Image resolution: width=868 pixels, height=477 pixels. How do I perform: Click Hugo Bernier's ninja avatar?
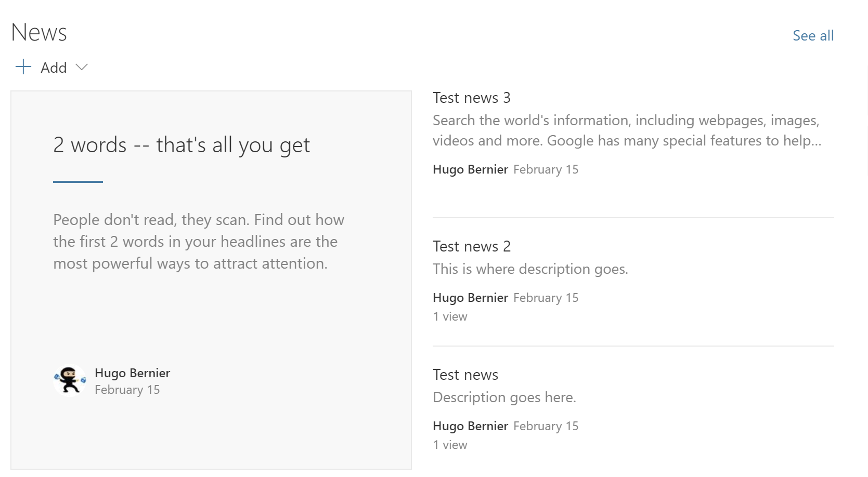point(70,381)
